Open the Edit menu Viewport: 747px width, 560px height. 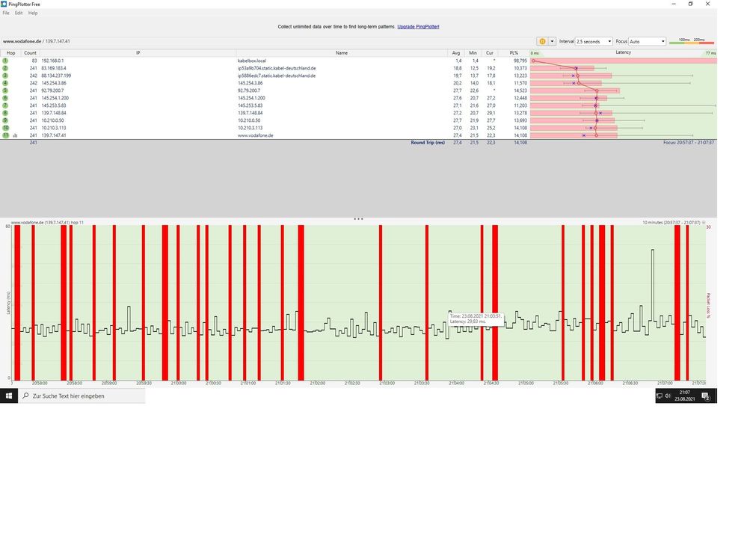pos(19,13)
